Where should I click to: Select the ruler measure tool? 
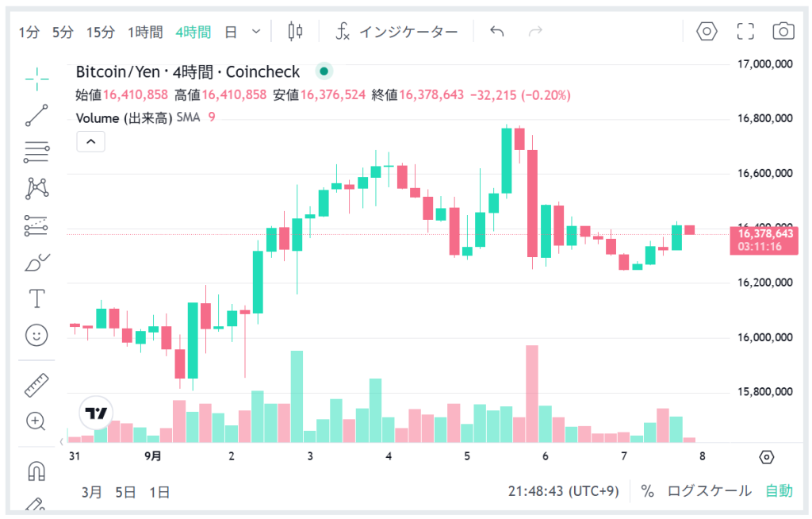(x=36, y=385)
